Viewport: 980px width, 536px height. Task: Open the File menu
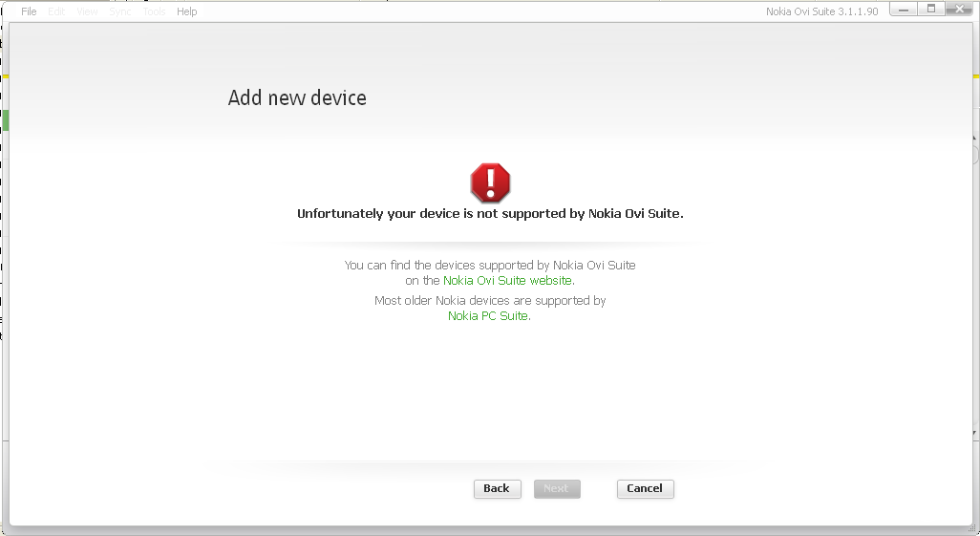29,11
